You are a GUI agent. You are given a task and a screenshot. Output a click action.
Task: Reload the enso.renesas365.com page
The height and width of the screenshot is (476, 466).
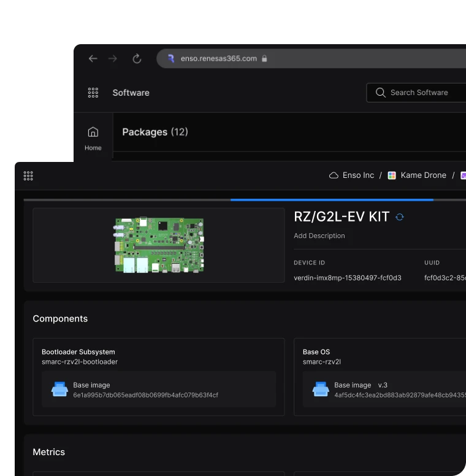click(137, 59)
